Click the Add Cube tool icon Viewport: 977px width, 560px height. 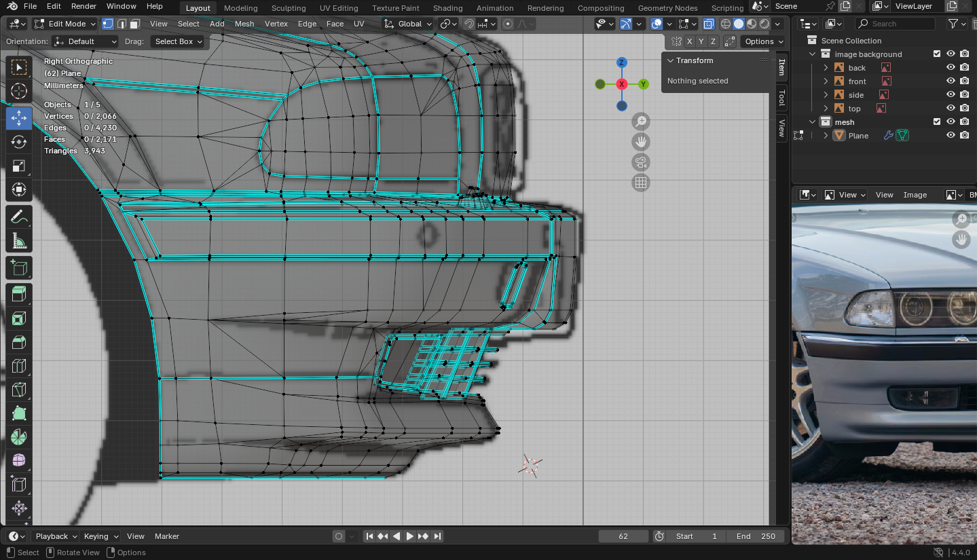[x=19, y=267]
